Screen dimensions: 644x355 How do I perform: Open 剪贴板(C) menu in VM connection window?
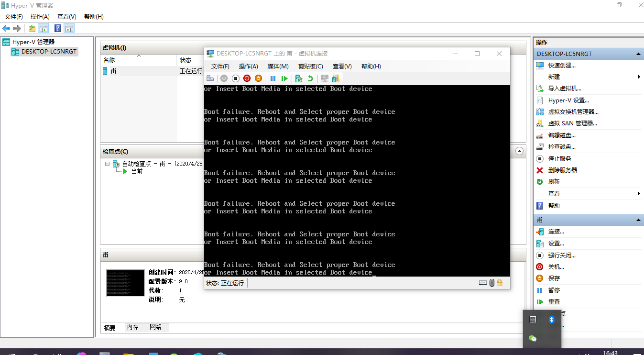pos(311,67)
